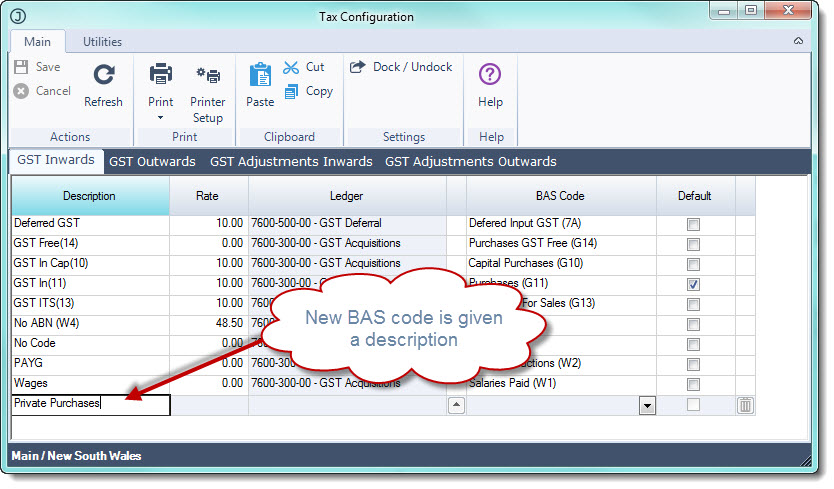The height and width of the screenshot is (489, 834).
Task: Click the BAS Code column header
Action: [x=561, y=196]
